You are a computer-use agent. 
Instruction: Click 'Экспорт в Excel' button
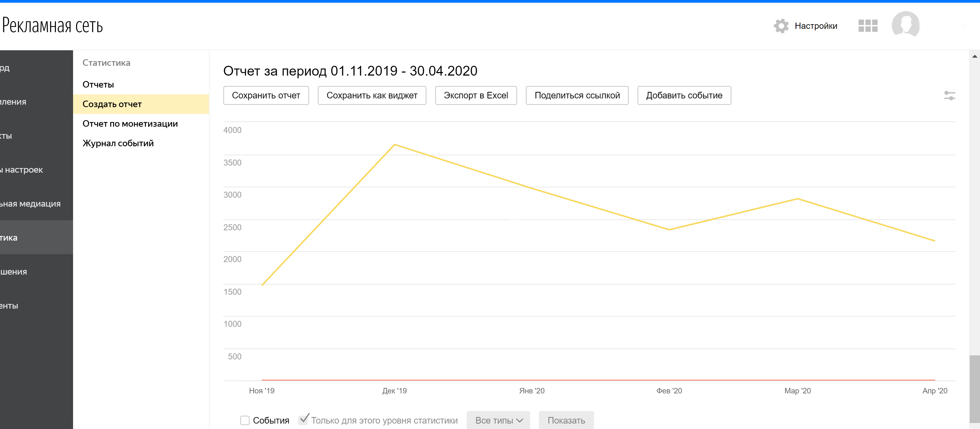tap(476, 95)
